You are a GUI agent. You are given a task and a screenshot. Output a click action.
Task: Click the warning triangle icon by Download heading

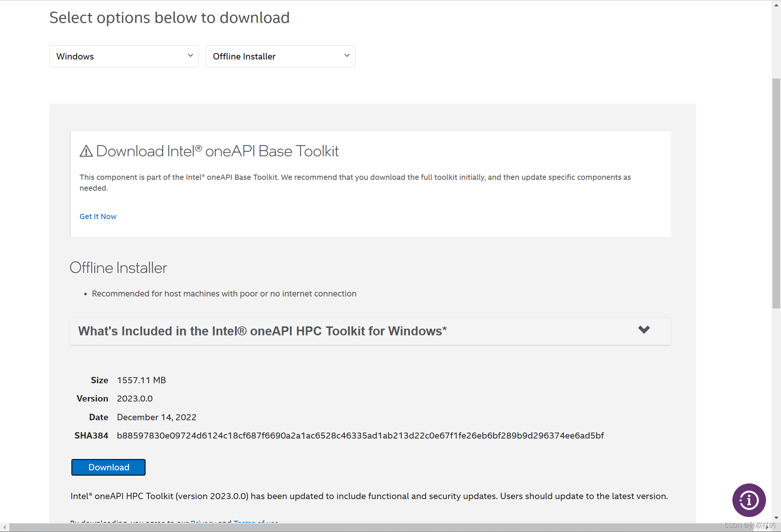click(x=86, y=151)
